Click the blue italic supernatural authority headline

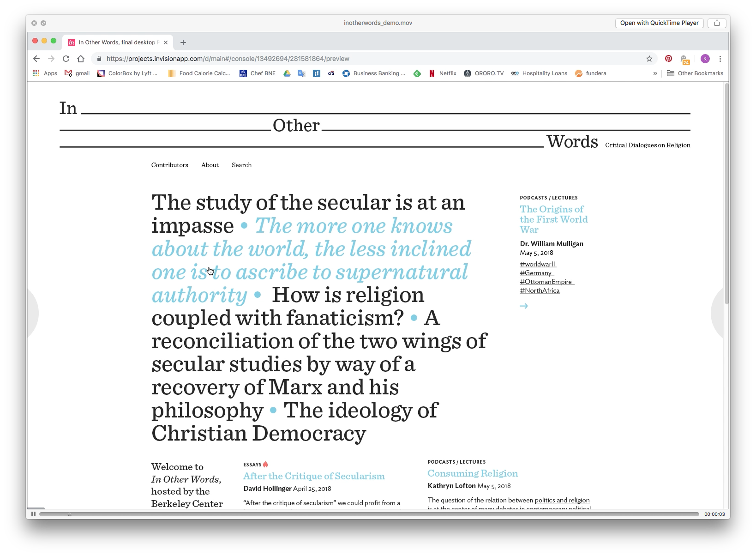pos(312,260)
